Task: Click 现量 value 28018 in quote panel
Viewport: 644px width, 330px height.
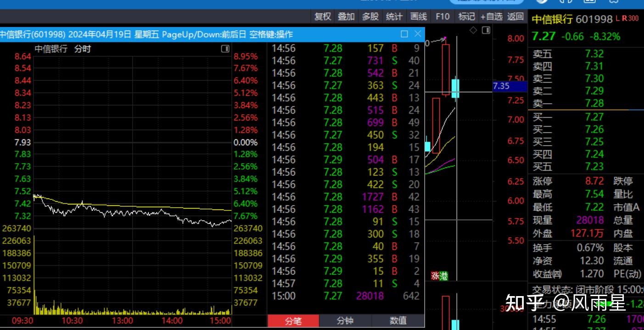Action: (590, 220)
